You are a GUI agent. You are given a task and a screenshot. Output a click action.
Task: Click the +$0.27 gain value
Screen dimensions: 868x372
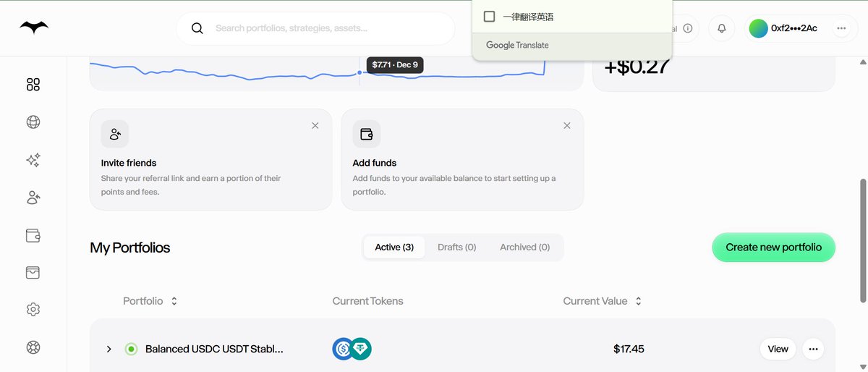[x=637, y=67]
